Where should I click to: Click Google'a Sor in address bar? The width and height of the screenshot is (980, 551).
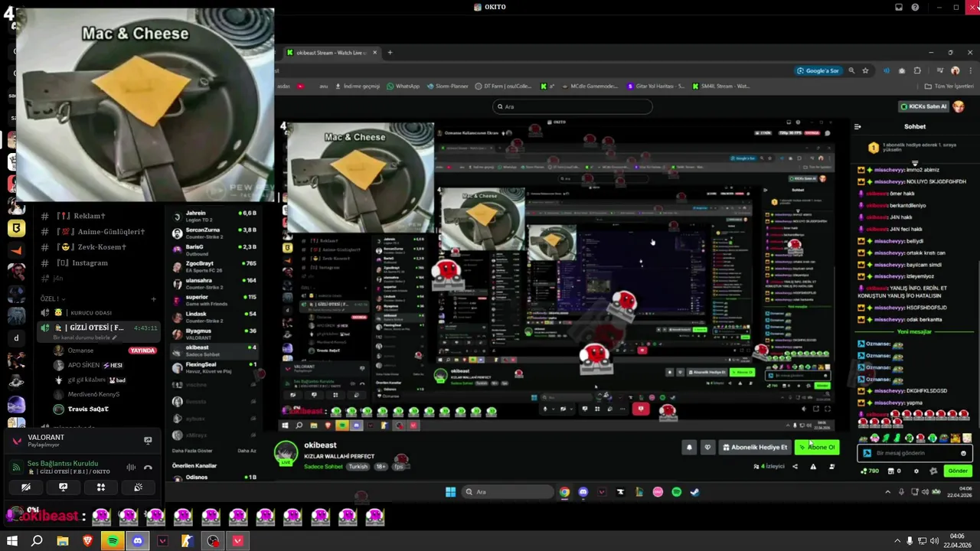[x=818, y=70]
